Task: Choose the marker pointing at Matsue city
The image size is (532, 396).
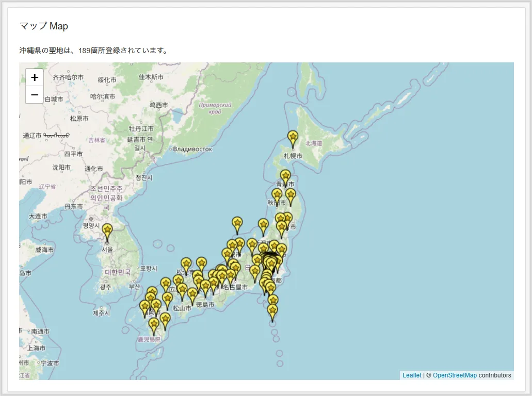Action: (x=186, y=265)
